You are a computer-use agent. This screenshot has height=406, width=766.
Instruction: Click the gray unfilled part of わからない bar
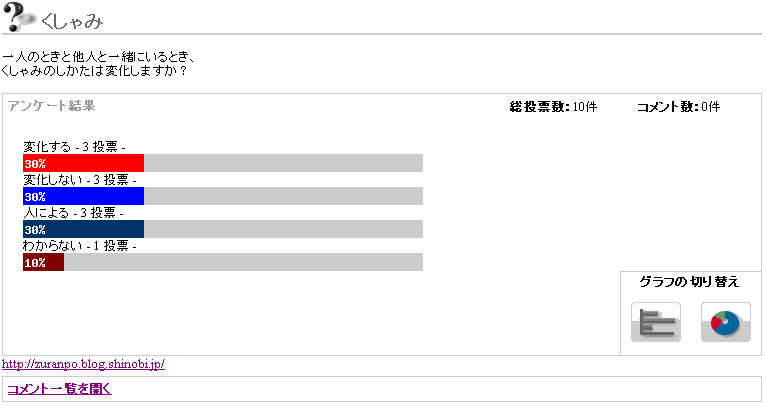tap(243, 262)
